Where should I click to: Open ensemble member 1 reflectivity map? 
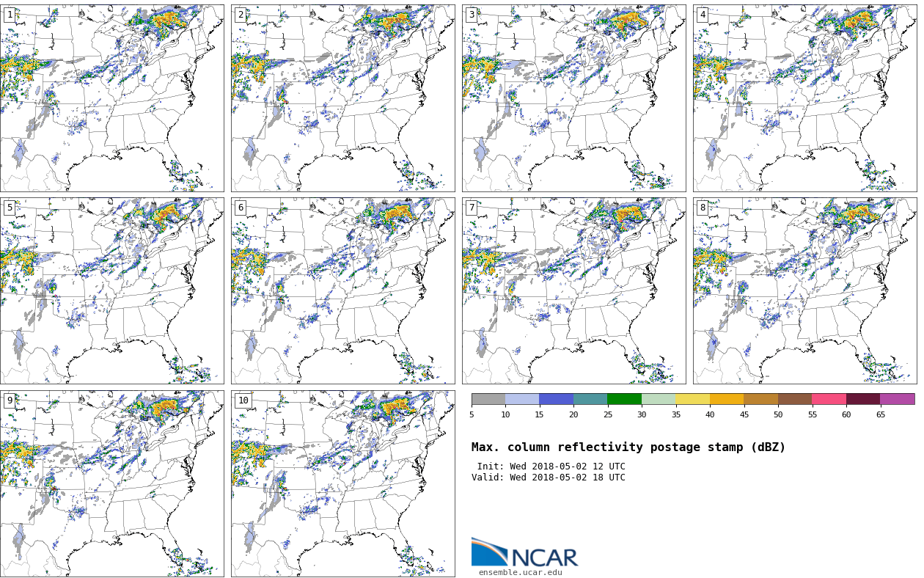click(x=111, y=98)
